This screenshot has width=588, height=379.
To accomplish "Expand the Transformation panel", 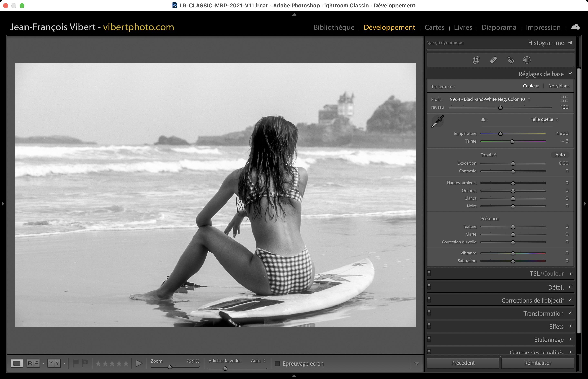I will [x=543, y=313].
